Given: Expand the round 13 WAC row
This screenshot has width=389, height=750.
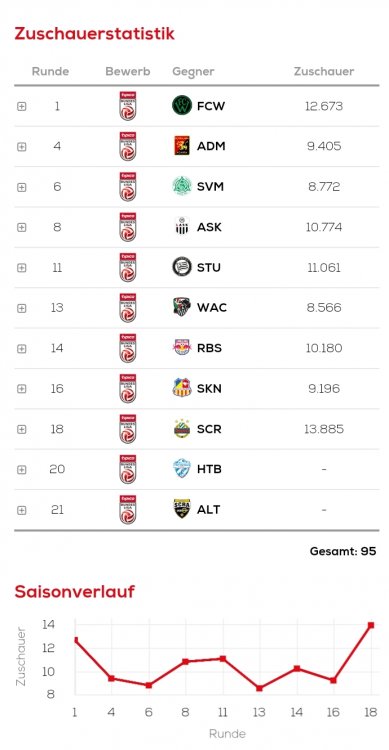Looking at the screenshot, I should pyautogui.click(x=22, y=308).
